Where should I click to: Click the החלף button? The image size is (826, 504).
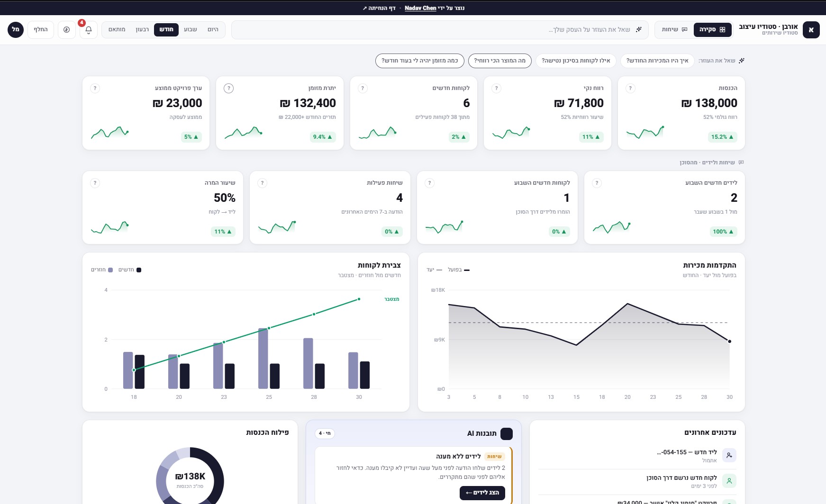41,30
